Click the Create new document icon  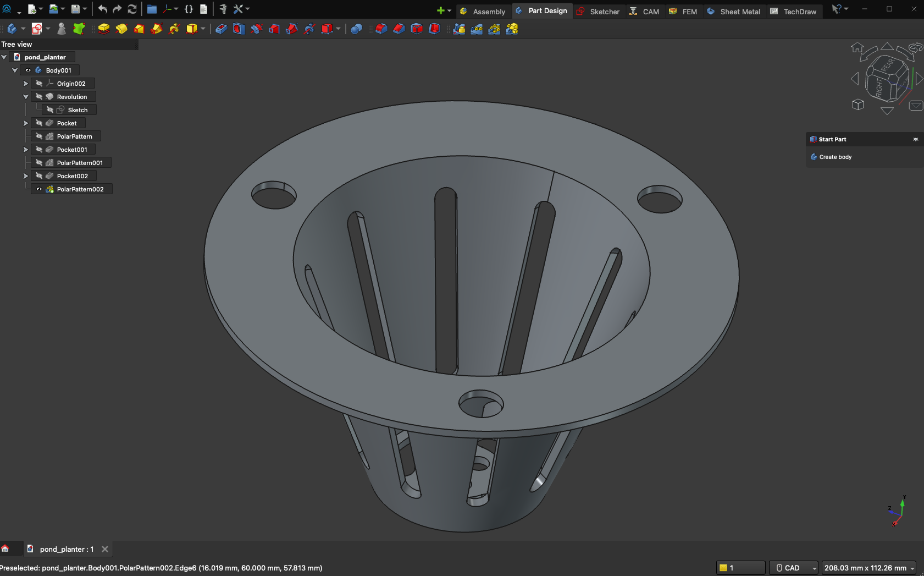32,9
